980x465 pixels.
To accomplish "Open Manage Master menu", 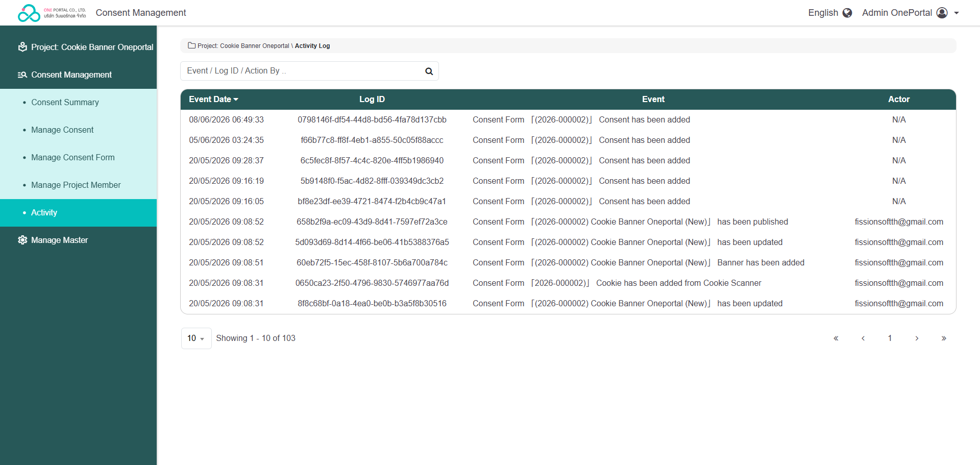I will [78, 240].
